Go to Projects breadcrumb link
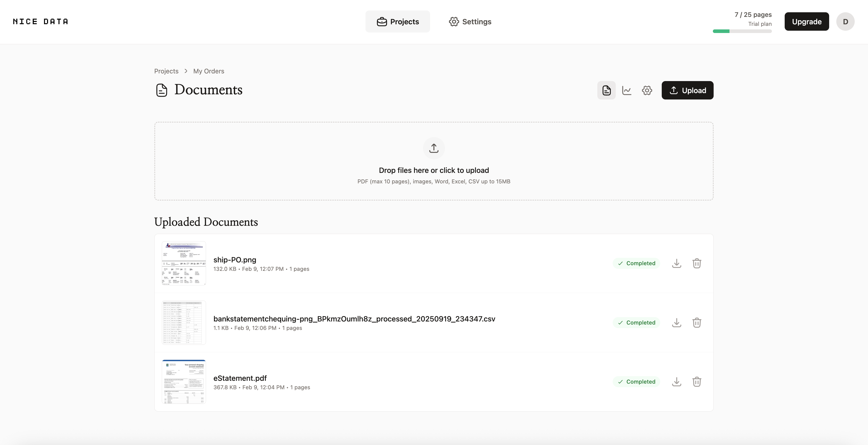This screenshot has width=868, height=445. click(166, 71)
